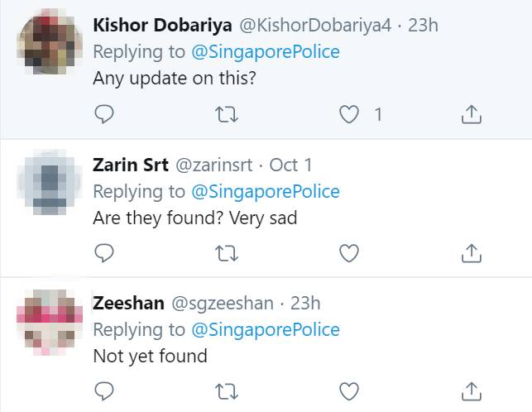The image size is (532, 412).
Task: Like Zeeshan's "Not yet found" tweet
Action: 350,390
